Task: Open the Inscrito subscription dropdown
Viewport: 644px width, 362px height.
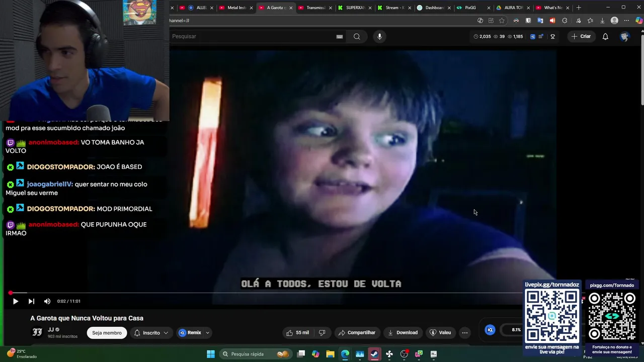Action: (151, 333)
